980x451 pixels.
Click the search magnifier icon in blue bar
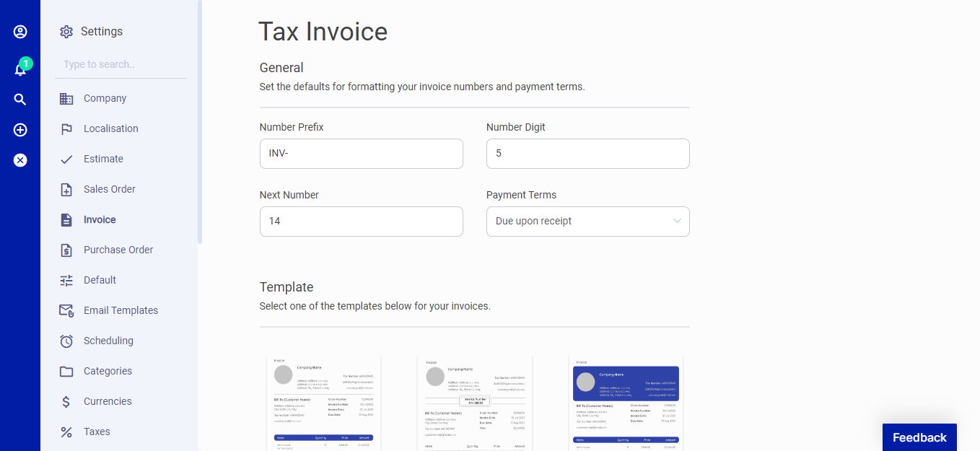[20, 100]
